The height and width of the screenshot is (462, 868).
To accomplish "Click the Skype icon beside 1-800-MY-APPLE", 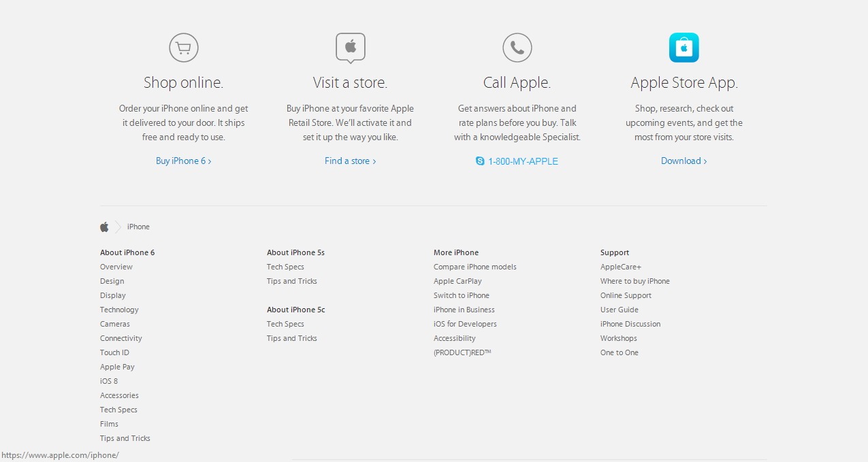I will pos(480,161).
